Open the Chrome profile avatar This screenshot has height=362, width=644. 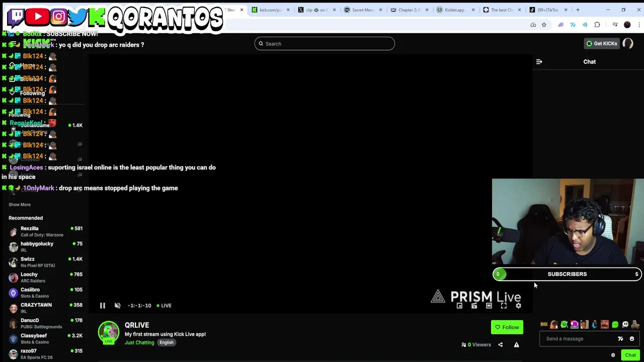tap(627, 25)
